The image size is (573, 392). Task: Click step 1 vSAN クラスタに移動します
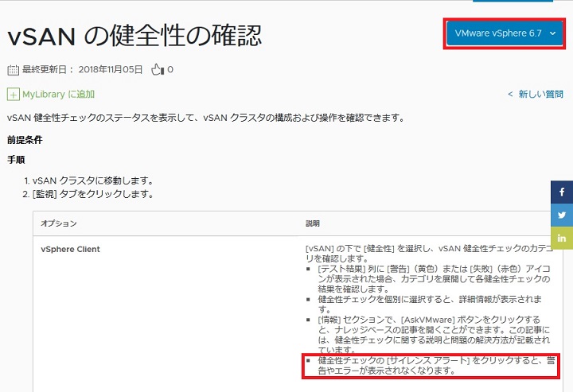93,180
